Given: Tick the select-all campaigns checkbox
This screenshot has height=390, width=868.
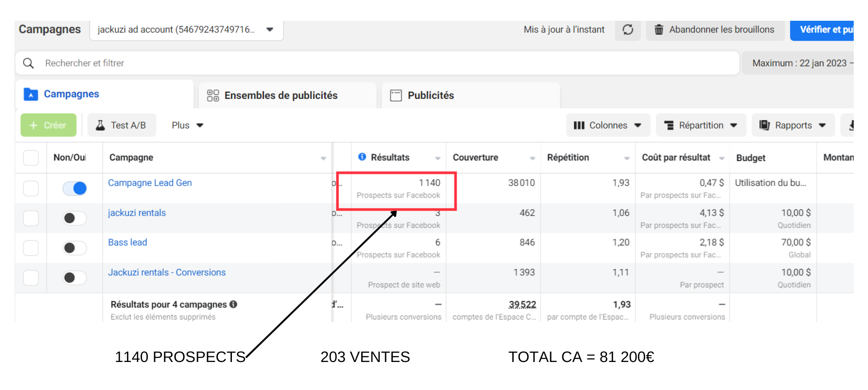Looking at the screenshot, I should (x=31, y=158).
